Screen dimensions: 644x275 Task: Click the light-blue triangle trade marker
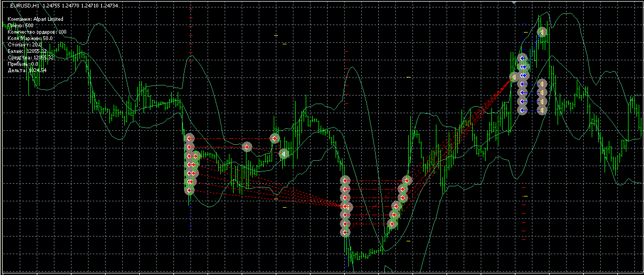coord(284,154)
